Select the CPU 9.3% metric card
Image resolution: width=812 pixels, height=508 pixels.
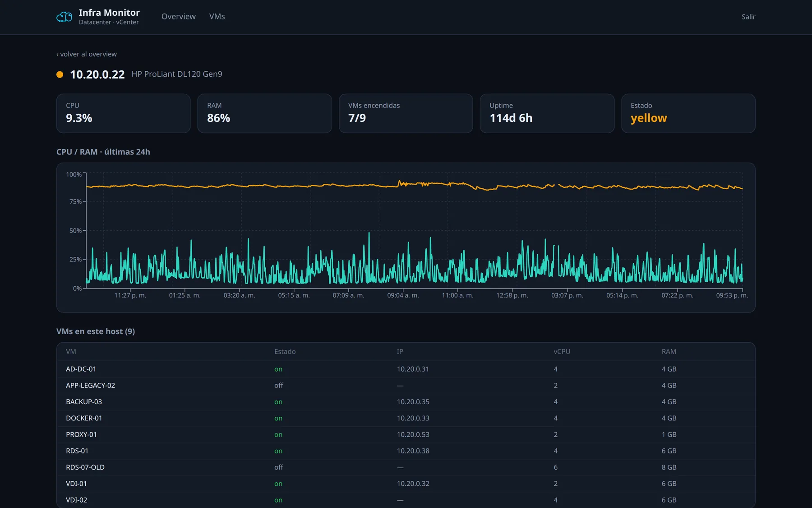click(x=123, y=113)
